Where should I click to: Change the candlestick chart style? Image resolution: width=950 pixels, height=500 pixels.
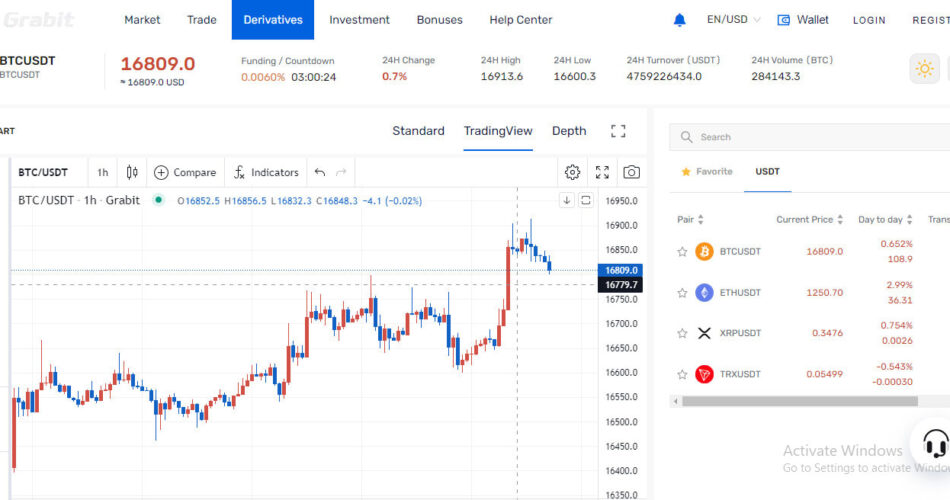click(132, 172)
